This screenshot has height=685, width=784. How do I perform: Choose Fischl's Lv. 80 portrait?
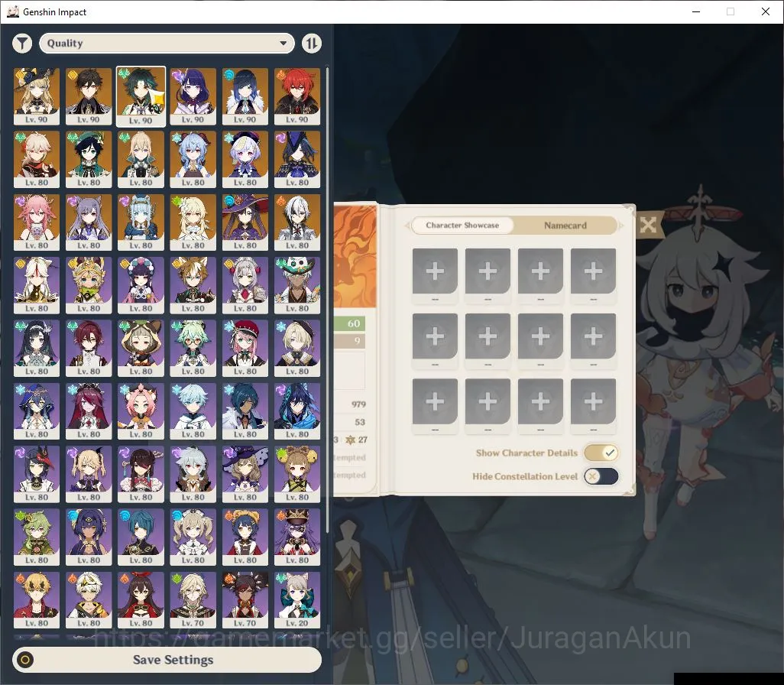89,474
